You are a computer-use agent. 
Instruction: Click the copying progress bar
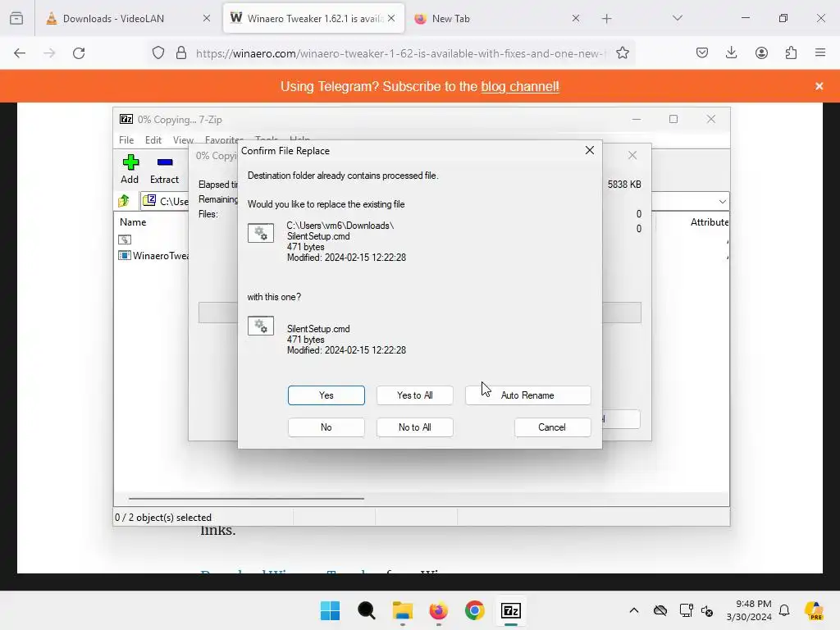coord(419,313)
